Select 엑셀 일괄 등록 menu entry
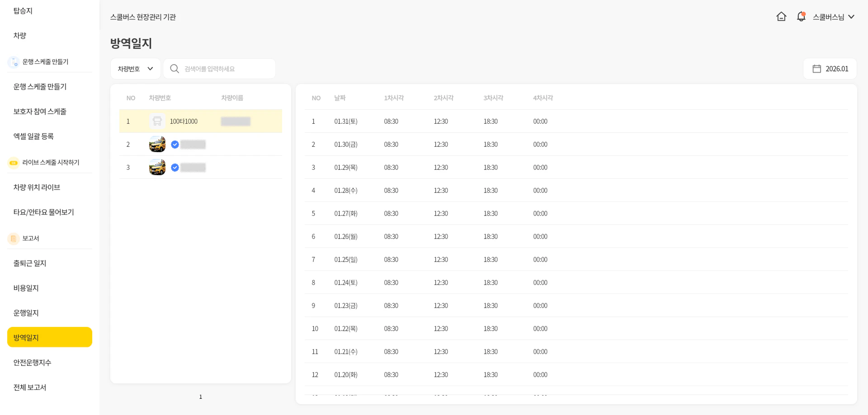Image resolution: width=868 pixels, height=415 pixels. point(33,136)
